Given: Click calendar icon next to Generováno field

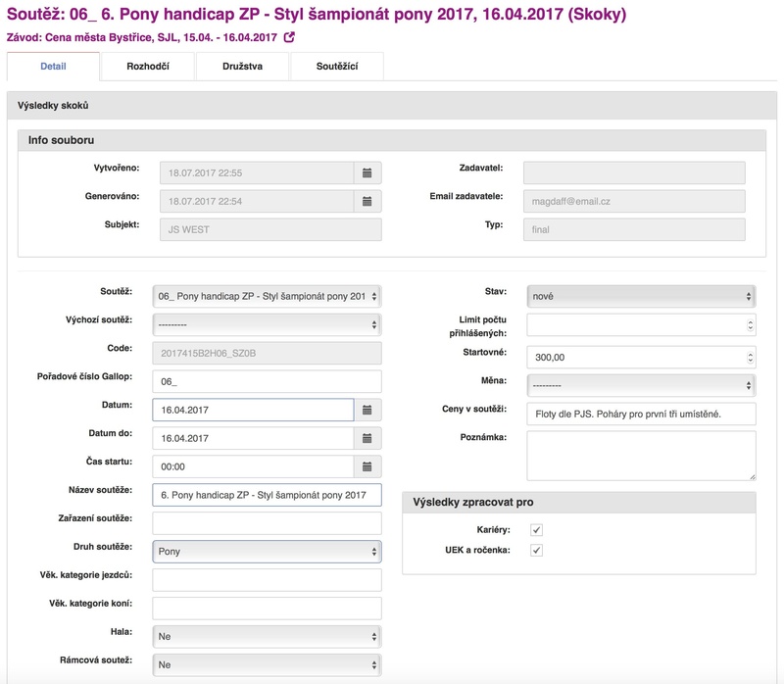Looking at the screenshot, I should (367, 201).
